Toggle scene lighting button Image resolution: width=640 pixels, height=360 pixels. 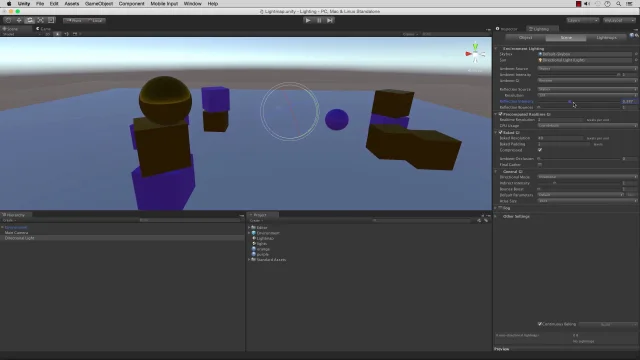[x=57, y=34]
